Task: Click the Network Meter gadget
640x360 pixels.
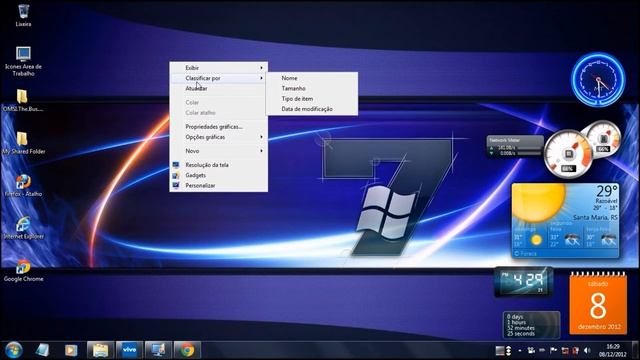Action: (x=515, y=147)
